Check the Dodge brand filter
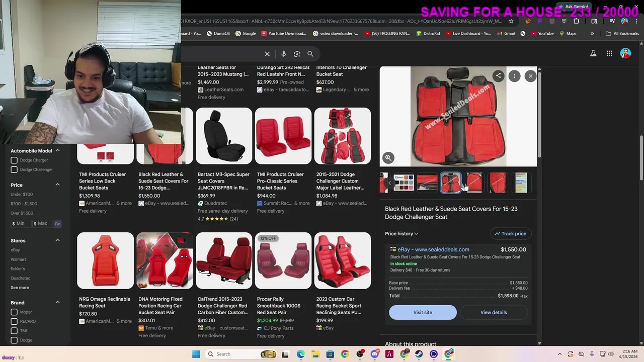 (x=14, y=340)
